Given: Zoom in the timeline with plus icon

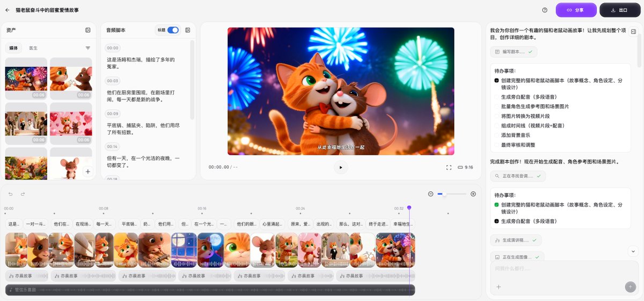Looking at the screenshot, I should [473, 194].
